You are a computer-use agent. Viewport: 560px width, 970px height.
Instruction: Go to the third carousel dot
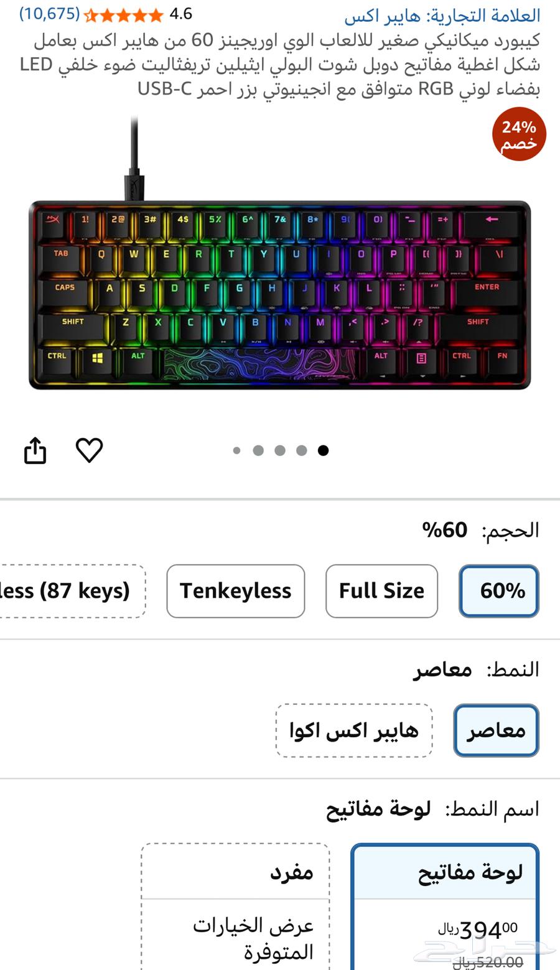point(280,450)
